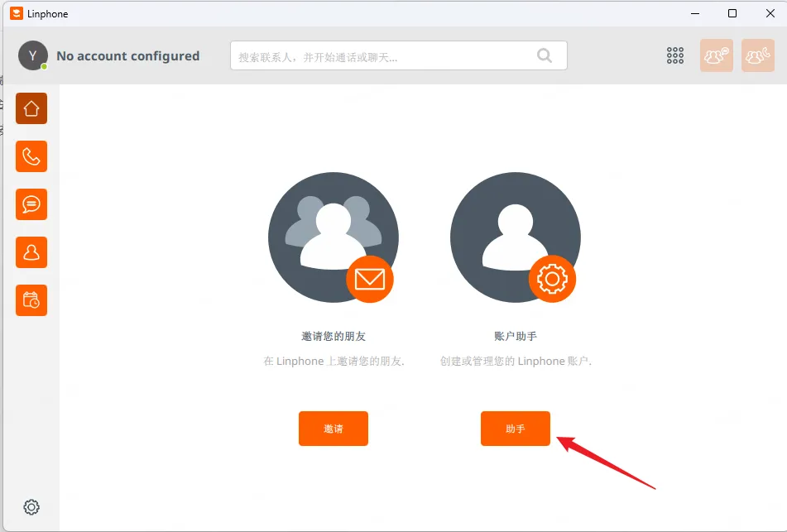This screenshot has height=532, width=787.
Task: Open the Contacts panel icon
Action: (31, 252)
